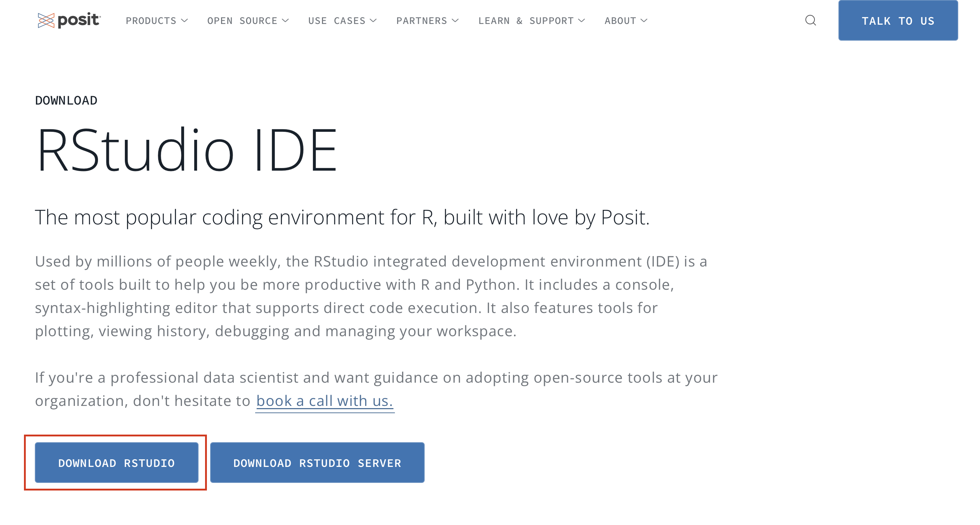Open search via magnifying glass icon

tap(811, 20)
